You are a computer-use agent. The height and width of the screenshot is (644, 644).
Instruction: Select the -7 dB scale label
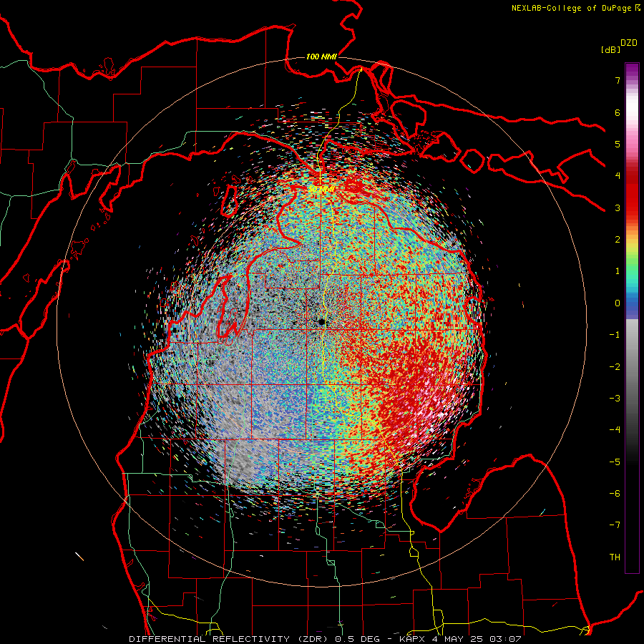pos(615,525)
